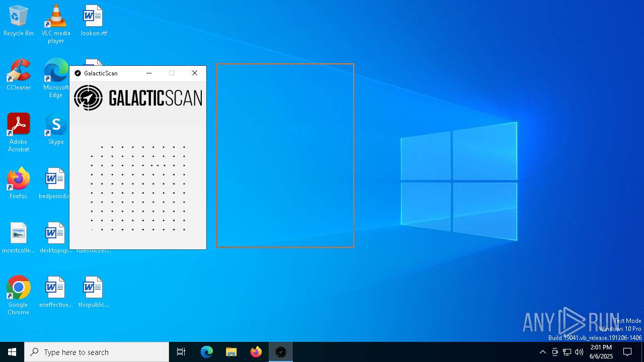
Task: Open the clock showing 2:01 PM
Action: (601, 352)
